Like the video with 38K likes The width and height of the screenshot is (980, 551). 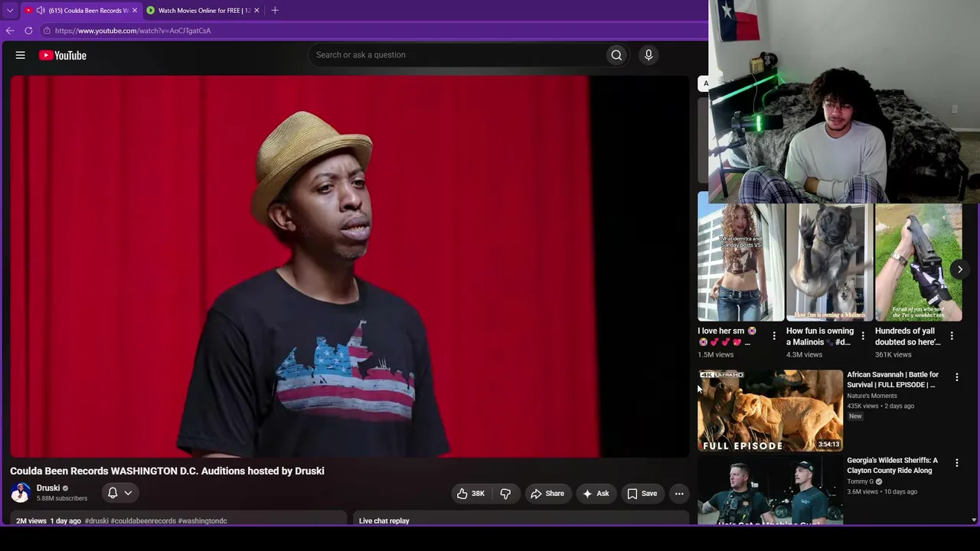[x=471, y=494]
